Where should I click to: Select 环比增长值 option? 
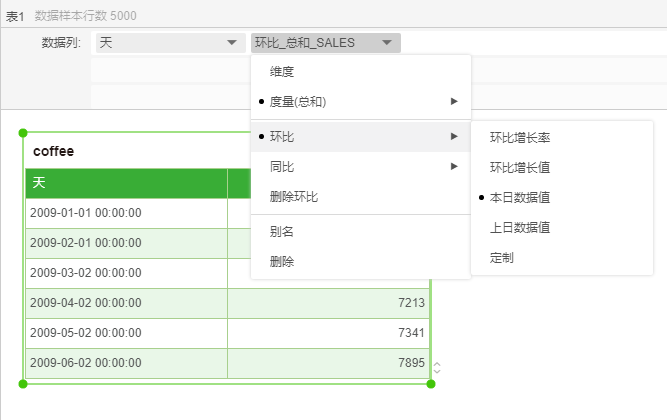pos(519,168)
